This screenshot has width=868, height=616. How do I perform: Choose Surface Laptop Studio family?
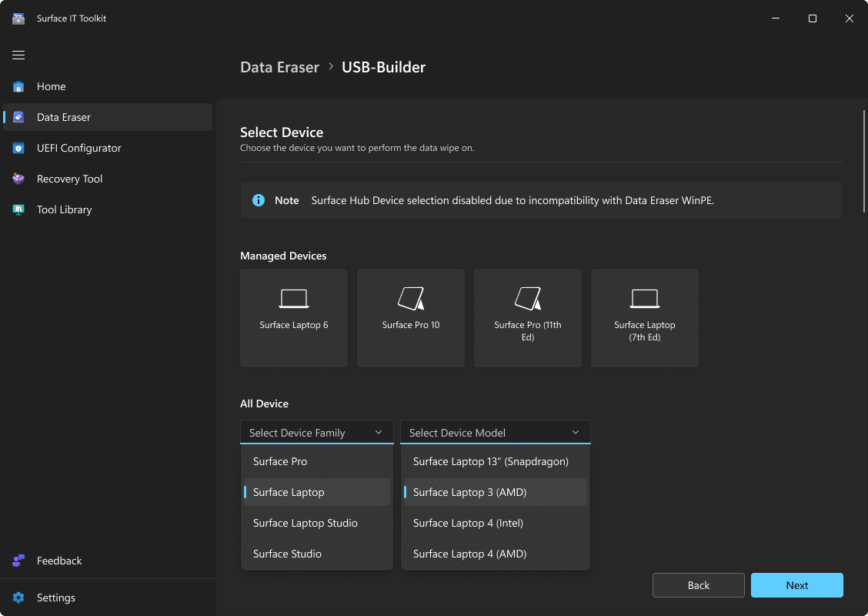tap(316, 523)
